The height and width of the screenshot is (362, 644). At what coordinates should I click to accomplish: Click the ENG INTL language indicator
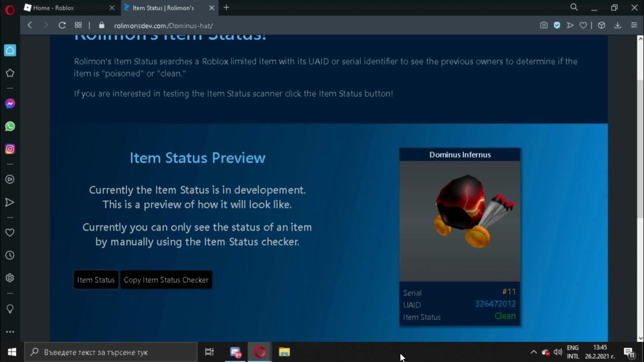coord(573,352)
